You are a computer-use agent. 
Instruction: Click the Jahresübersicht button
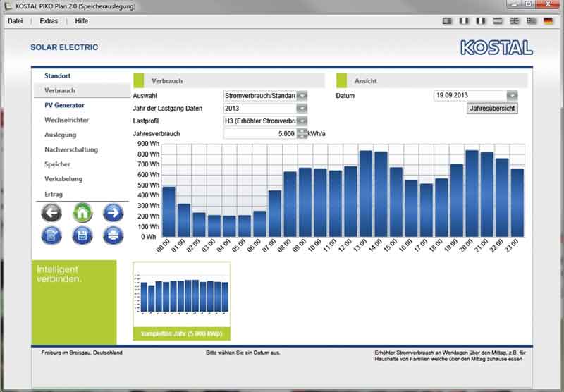pos(492,109)
